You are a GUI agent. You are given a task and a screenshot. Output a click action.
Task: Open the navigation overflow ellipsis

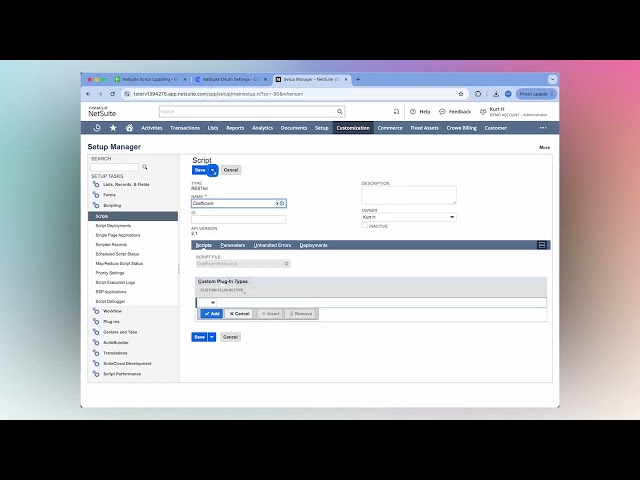click(543, 128)
